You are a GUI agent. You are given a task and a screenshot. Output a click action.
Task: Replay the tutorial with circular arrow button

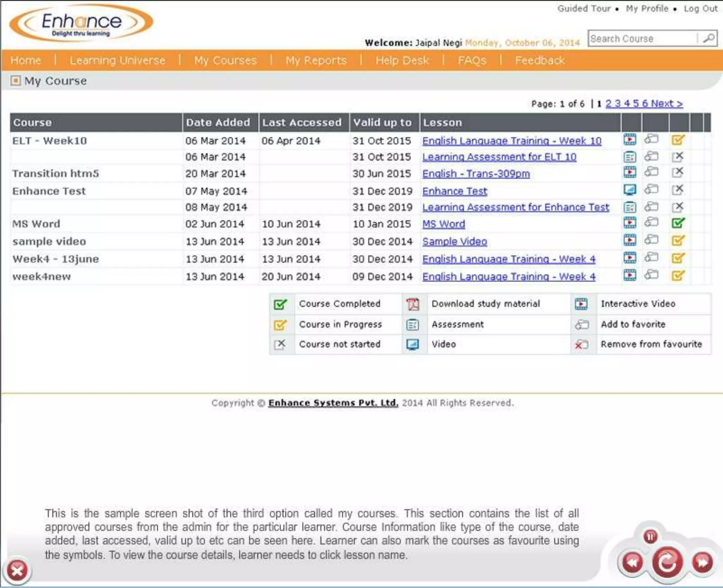click(x=667, y=563)
